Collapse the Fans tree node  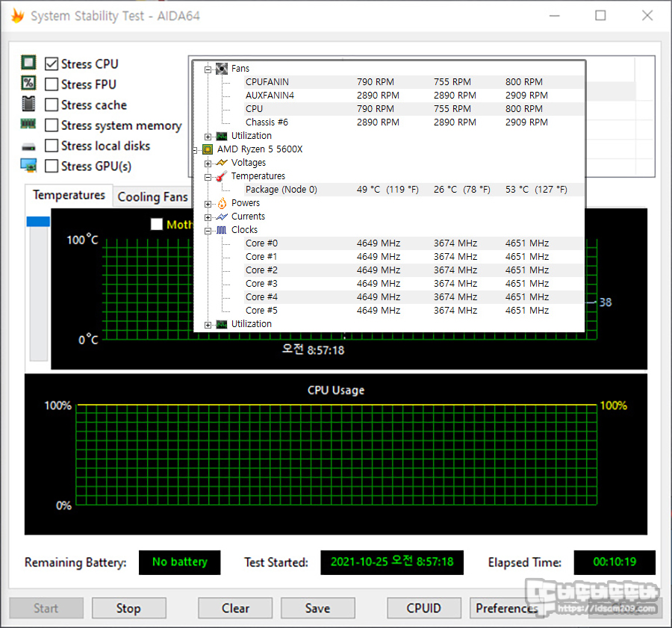(208, 69)
